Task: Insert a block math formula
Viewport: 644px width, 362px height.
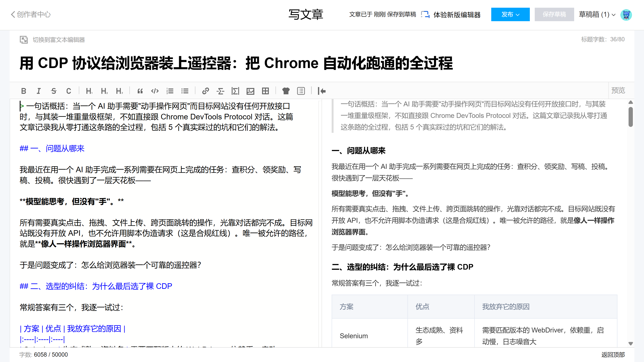Action: click(235, 91)
